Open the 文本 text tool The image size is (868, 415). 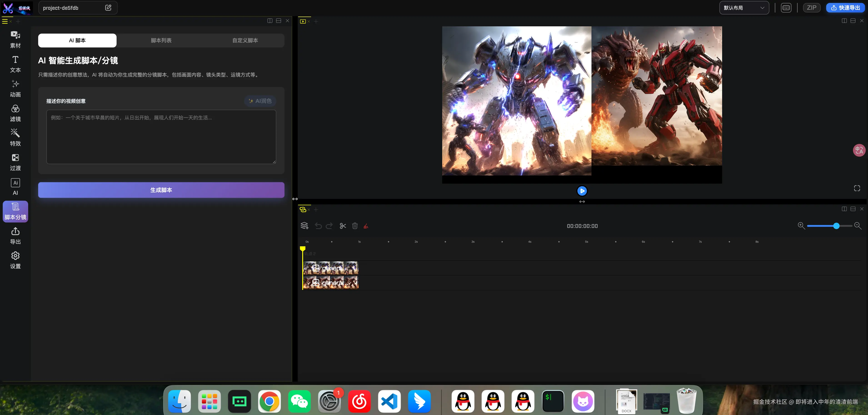click(x=15, y=64)
